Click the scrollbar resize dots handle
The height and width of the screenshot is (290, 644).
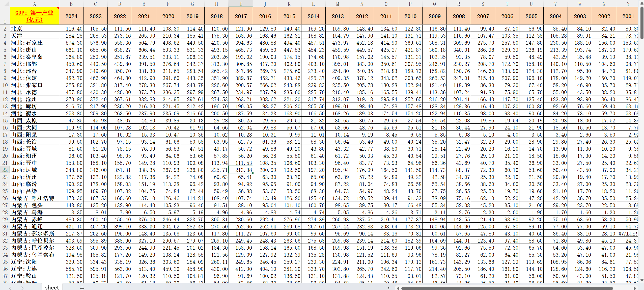coord(389,288)
